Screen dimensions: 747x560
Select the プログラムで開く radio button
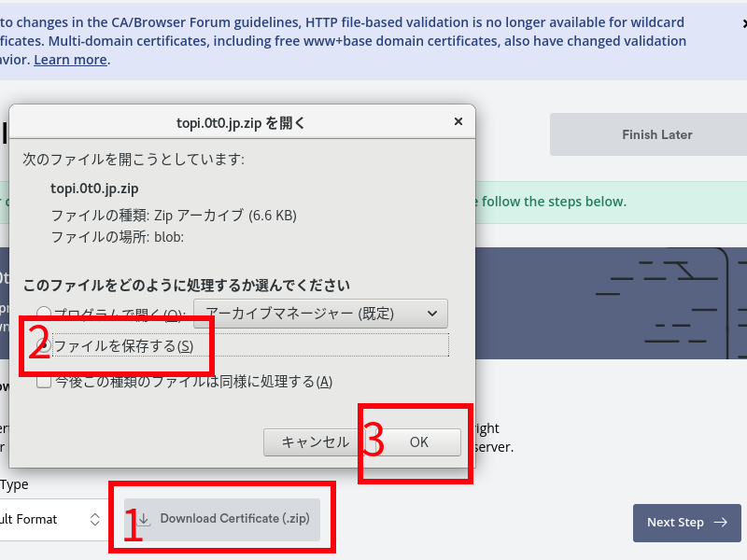44,314
